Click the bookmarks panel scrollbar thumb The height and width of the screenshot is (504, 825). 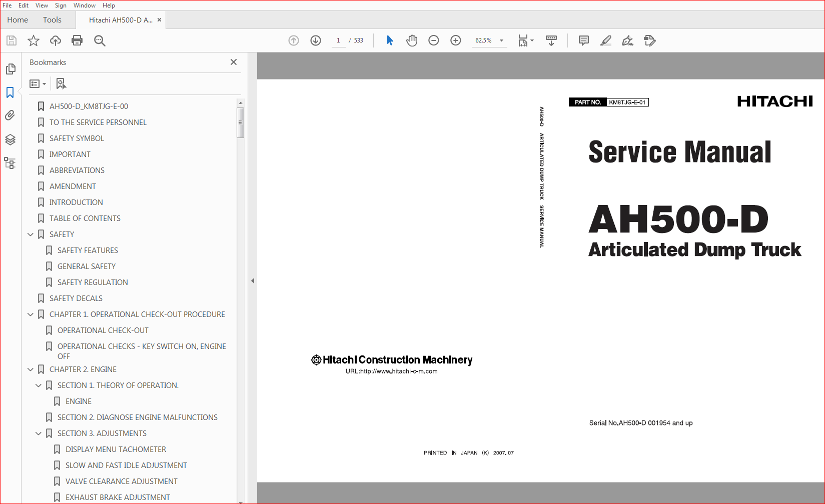point(241,122)
